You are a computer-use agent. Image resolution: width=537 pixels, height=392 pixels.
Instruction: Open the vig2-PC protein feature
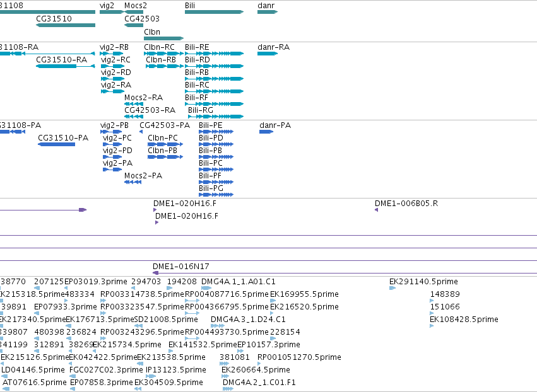point(112,144)
